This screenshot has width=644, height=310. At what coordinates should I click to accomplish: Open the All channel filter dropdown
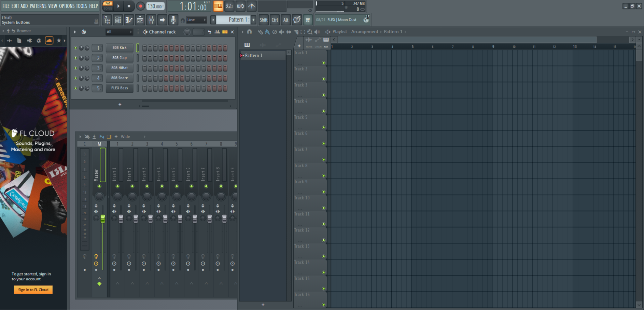coord(119,32)
